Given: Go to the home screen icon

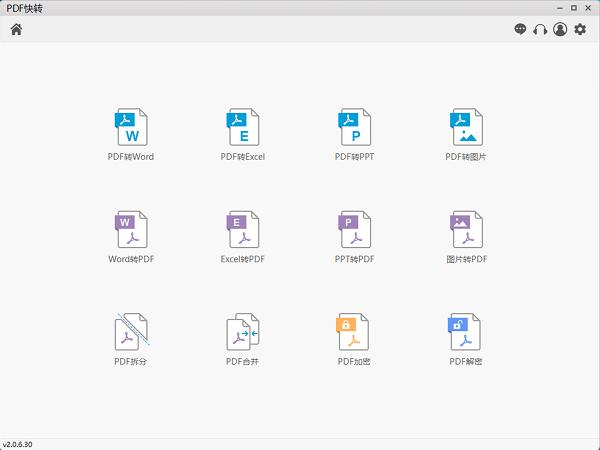Looking at the screenshot, I should click(x=15, y=29).
